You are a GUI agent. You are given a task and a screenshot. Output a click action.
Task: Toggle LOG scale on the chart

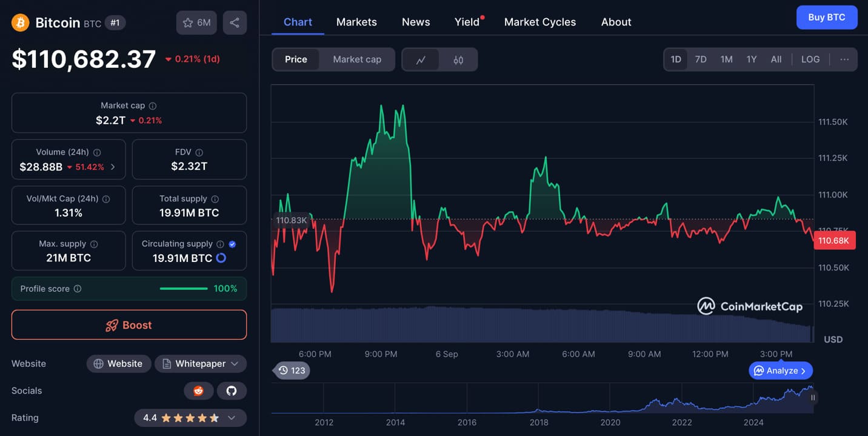[810, 59]
